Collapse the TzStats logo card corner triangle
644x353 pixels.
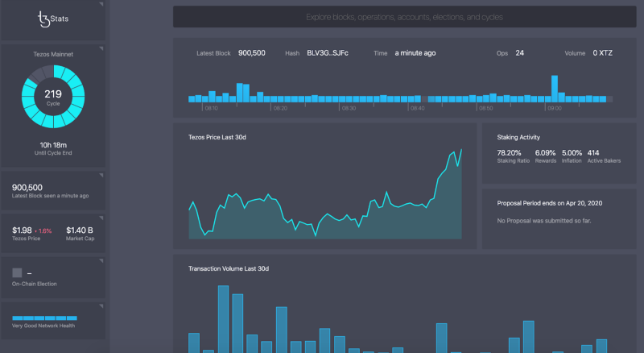(101, 4)
